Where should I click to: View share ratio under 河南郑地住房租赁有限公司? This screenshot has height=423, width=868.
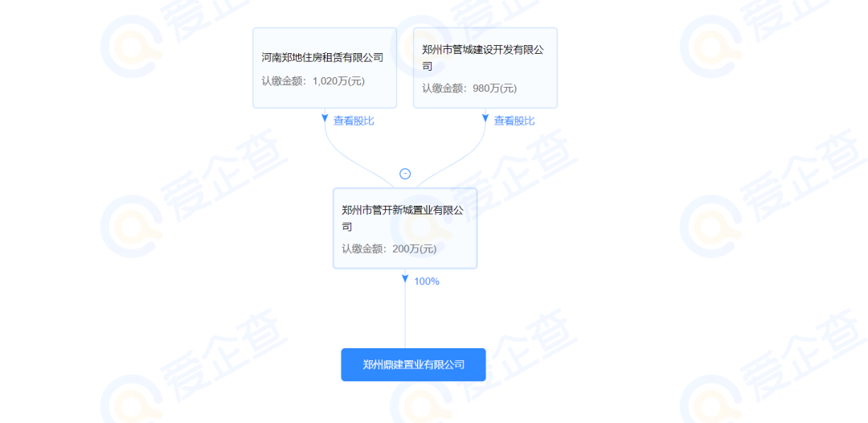[x=354, y=121]
